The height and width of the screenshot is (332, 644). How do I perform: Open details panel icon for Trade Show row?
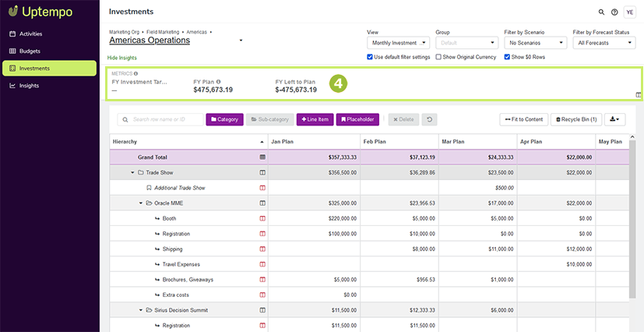point(262,172)
